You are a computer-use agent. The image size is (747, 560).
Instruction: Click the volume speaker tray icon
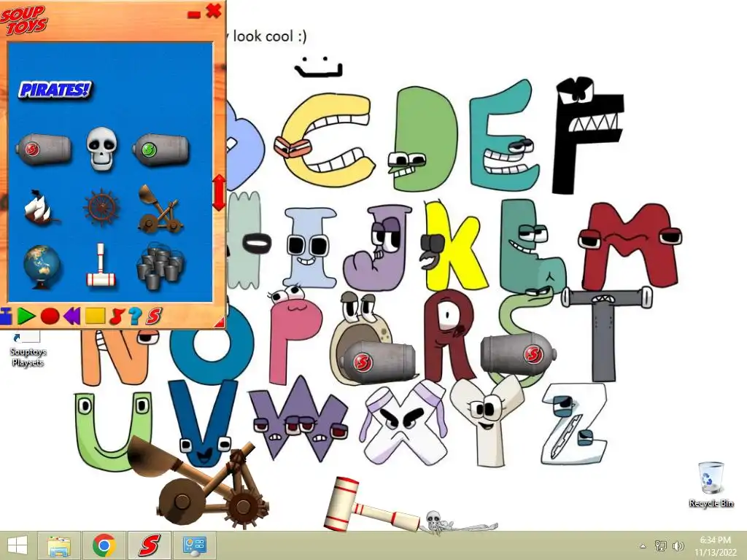tap(678, 546)
